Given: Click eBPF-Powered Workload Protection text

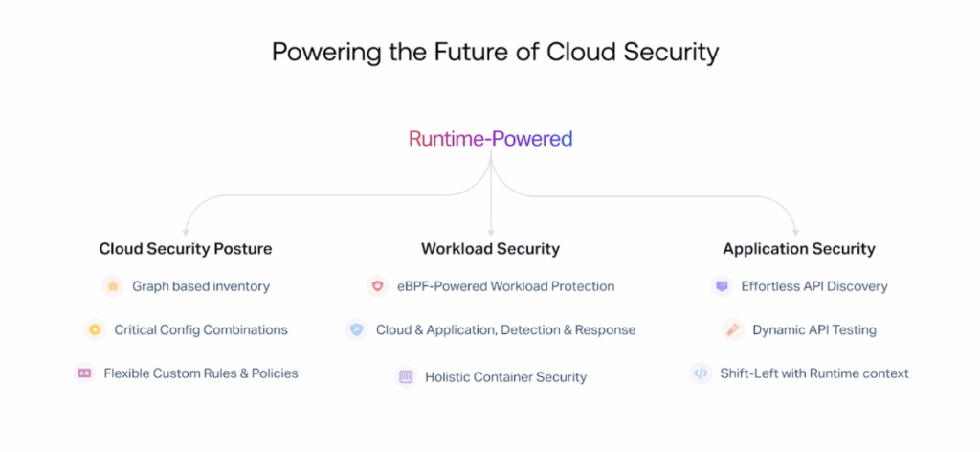Looking at the screenshot, I should pyautogui.click(x=505, y=286).
